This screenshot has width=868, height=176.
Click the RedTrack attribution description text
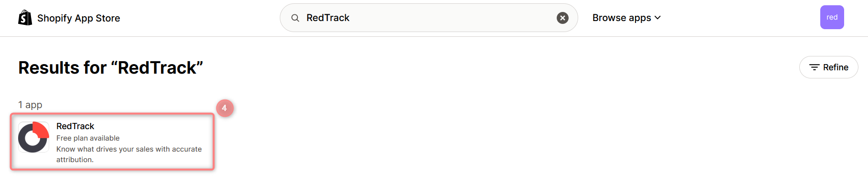(129, 154)
